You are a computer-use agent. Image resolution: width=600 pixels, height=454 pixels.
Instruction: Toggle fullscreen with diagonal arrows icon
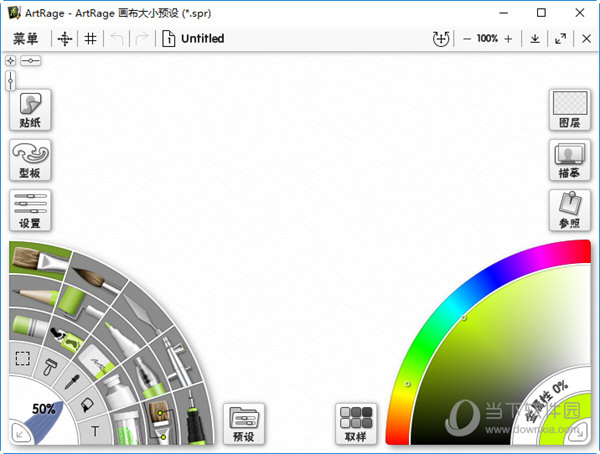(x=560, y=39)
